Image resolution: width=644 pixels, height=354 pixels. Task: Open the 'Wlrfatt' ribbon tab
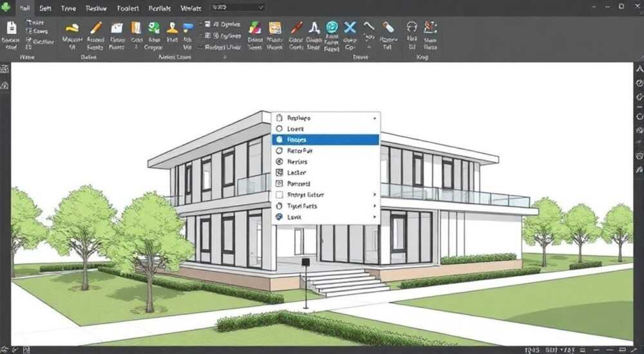(x=191, y=8)
